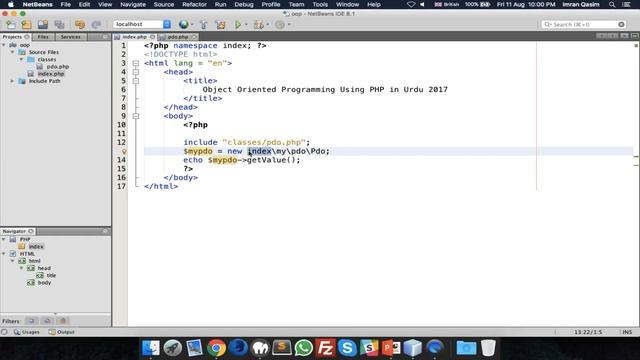Screen dimensions: 640x360
Task: Open the Run Project dropdown arrow
Action: click(246, 24)
